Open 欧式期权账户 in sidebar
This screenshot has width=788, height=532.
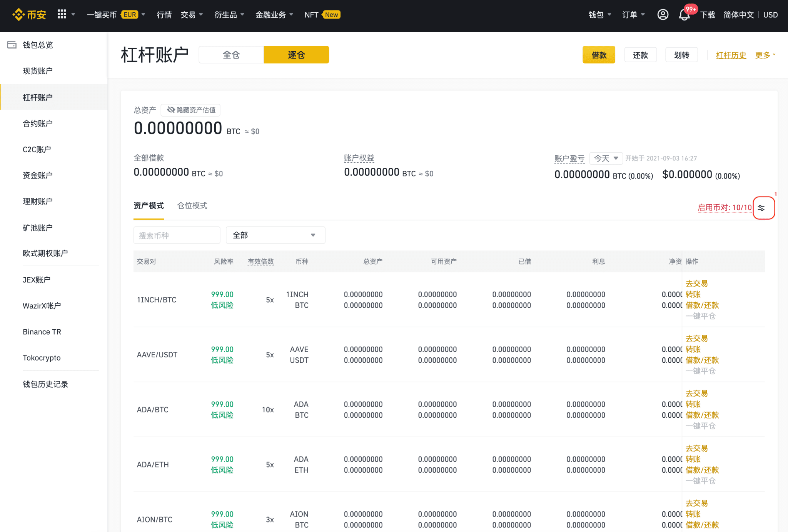[45, 253]
